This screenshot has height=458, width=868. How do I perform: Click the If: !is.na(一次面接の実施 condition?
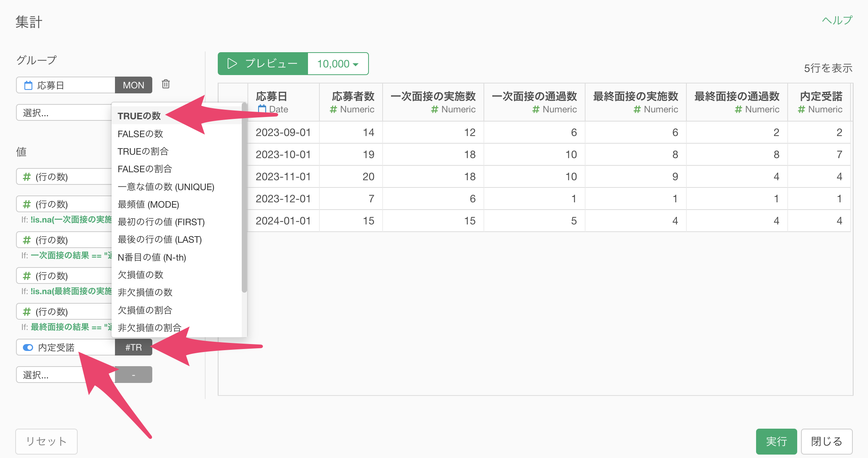click(67, 219)
